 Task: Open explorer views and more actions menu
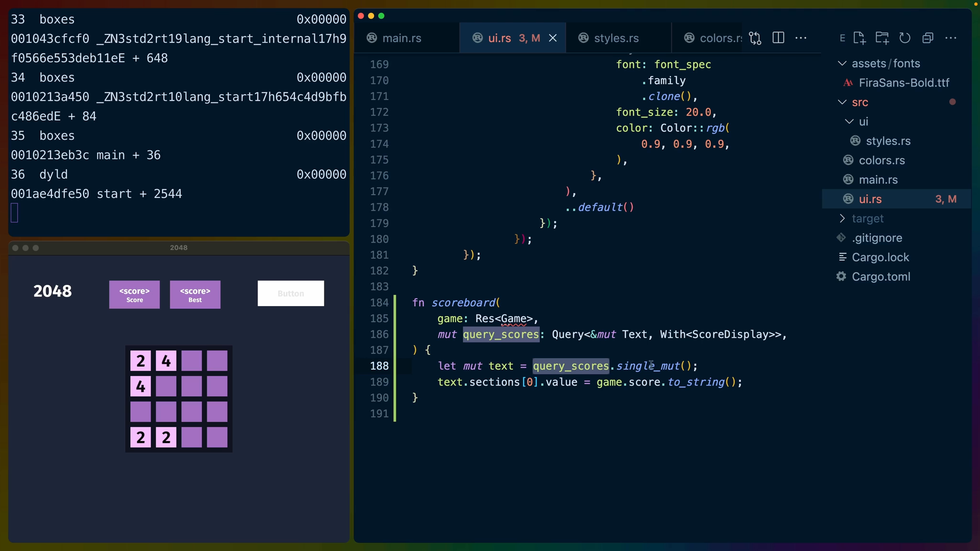(951, 38)
